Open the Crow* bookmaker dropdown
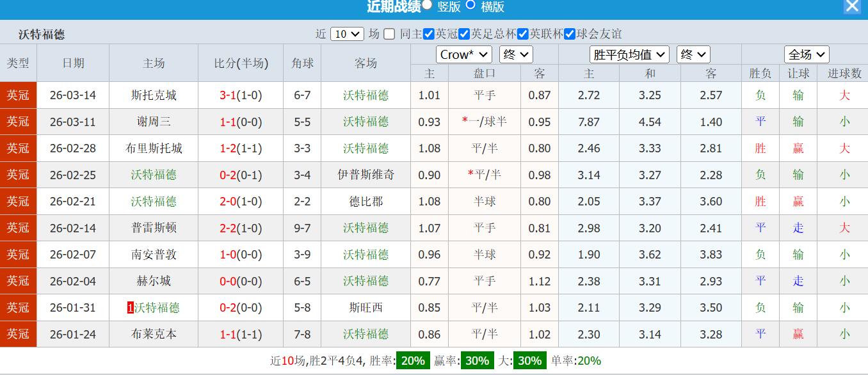868x375 pixels. [x=463, y=54]
